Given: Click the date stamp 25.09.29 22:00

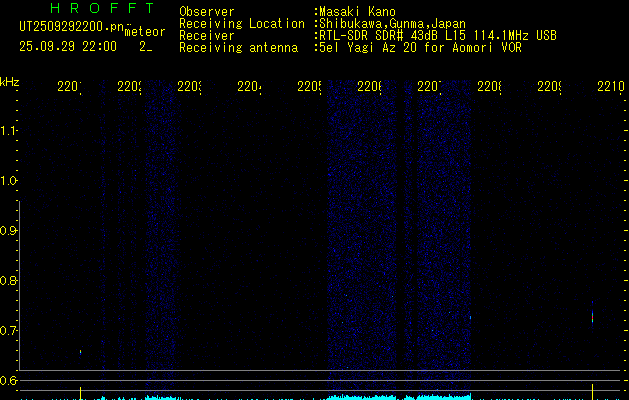Looking at the screenshot, I should tap(68, 47).
